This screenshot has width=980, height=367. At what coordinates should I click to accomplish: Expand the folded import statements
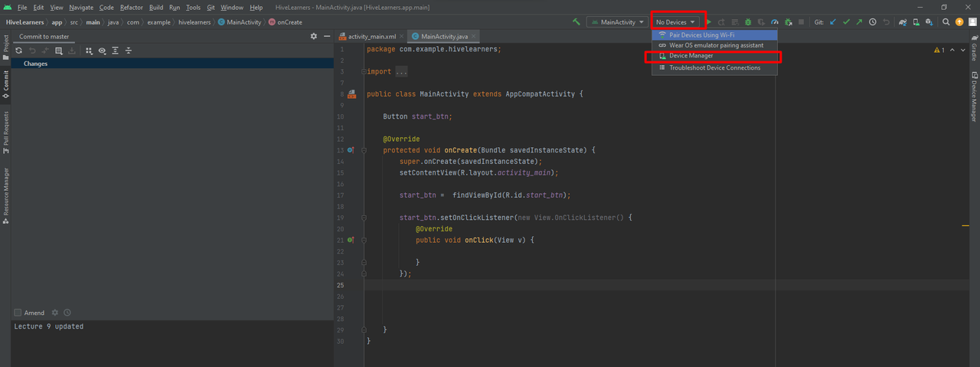pos(401,71)
